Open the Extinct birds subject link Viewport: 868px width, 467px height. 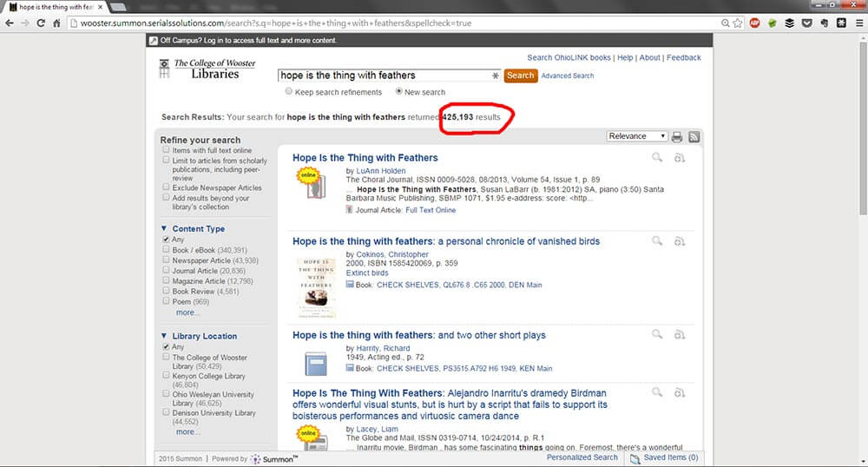(367, 273)
